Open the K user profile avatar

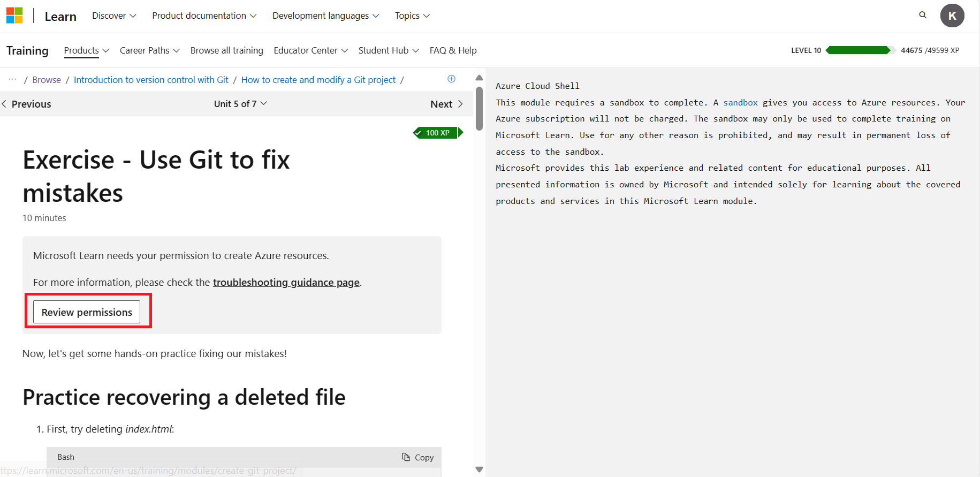coord(952,16)
